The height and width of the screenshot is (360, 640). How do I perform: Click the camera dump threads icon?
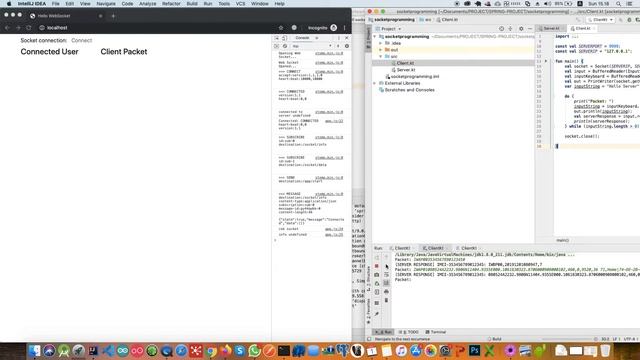(377, 275)
